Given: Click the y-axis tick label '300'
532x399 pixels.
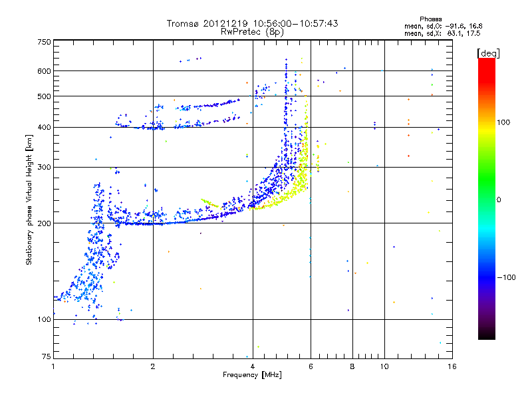Looking at the screenshot, I should (x=44, y=167).
